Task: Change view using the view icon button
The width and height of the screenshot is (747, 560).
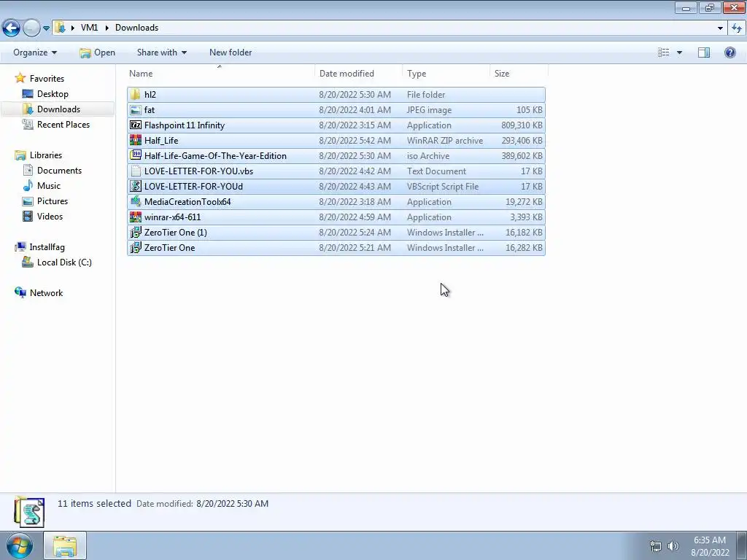Action: [664, 52]
